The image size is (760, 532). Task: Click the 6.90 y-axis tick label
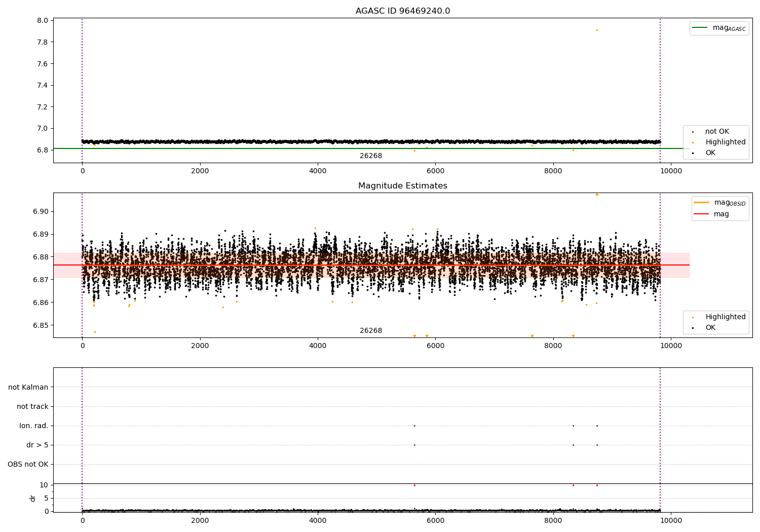pos(41,212)
